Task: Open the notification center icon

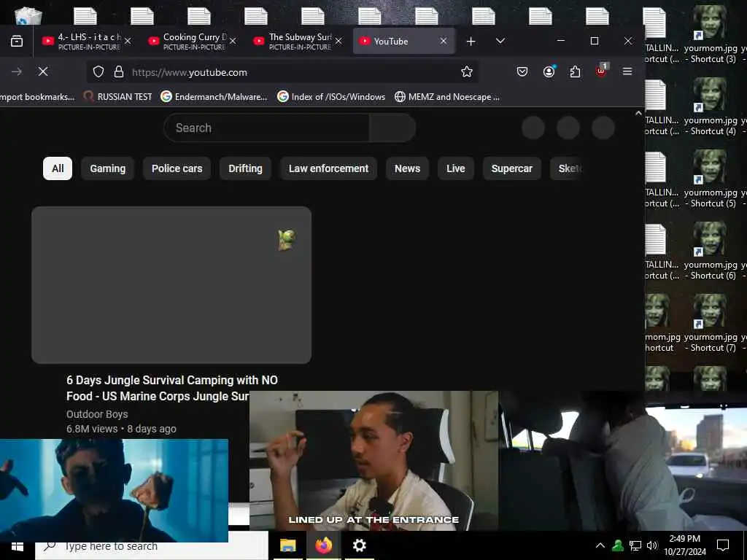Action: pos(723,545)
